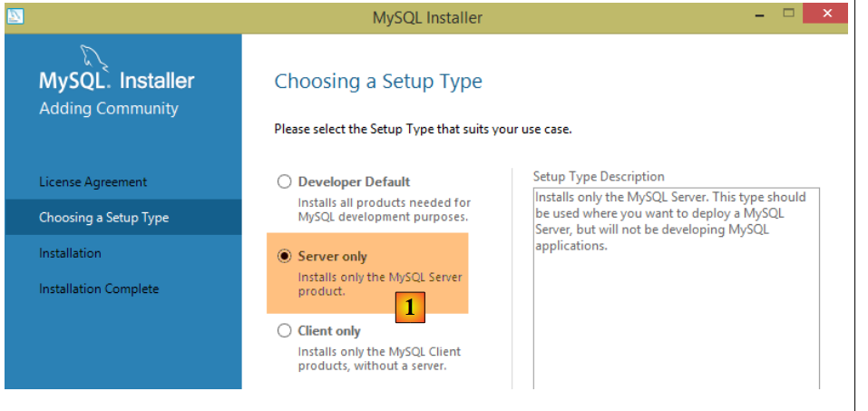Viewport: 868px width, 411px height.
Task: Click the orange numbered step marker 1
Action: coord(410,308)
